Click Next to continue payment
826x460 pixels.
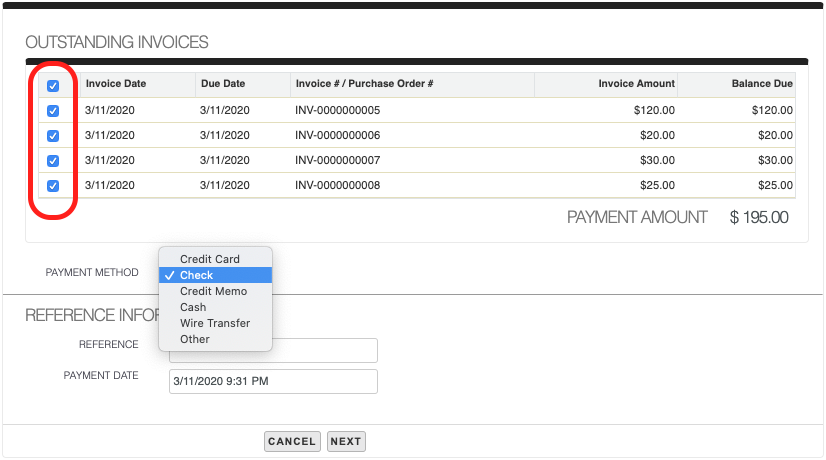point(346,441)
